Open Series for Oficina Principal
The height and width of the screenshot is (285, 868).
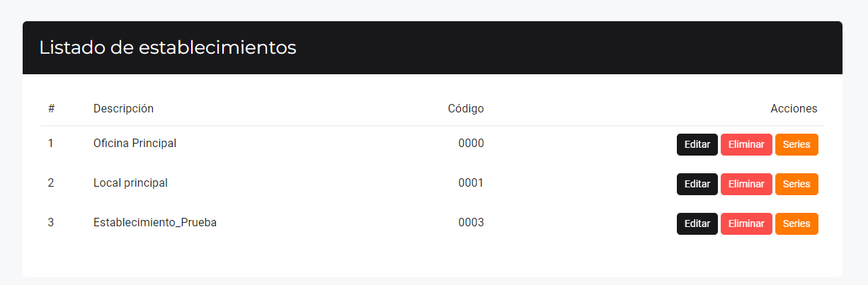(796, 144)
